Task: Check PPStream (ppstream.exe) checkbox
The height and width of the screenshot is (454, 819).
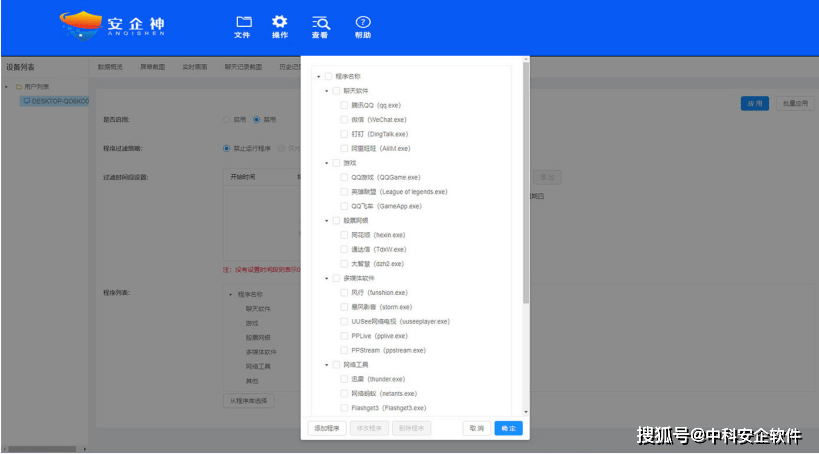Action: pos(344,350)
